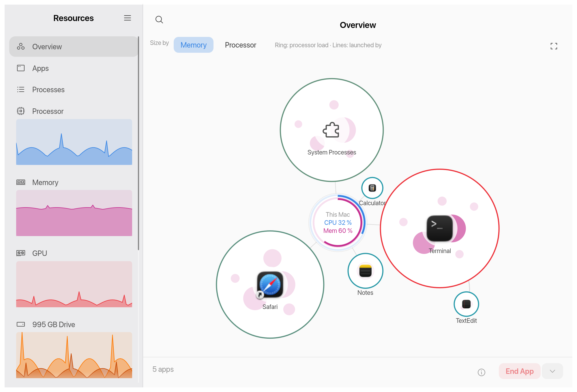Click the search magnifier icon

[159, 20]
